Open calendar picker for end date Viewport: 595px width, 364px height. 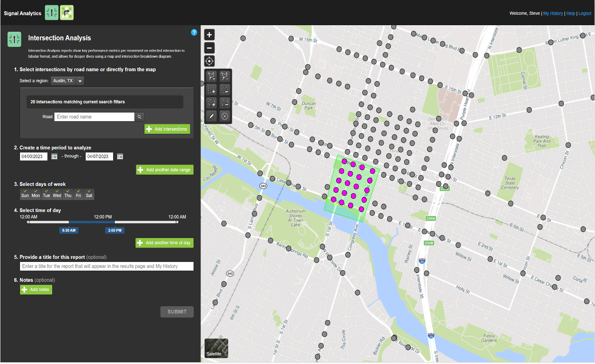pyautogui.click(x=120, y=156)
